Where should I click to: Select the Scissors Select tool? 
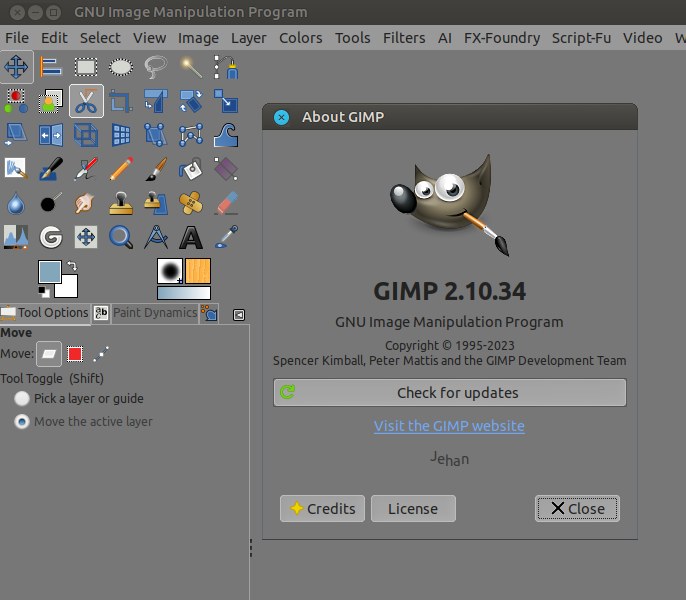[86, 101]
